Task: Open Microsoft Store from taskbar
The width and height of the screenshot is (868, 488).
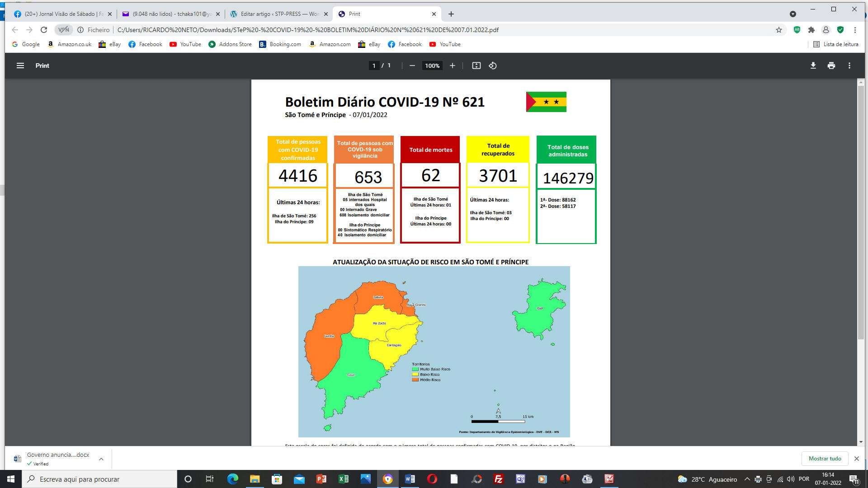Action: tap(277, 479)
